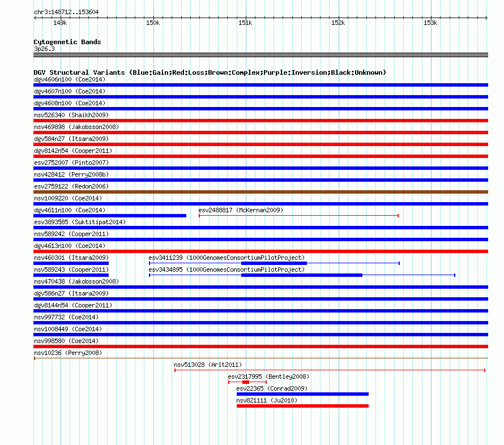Select esv22365 (Conrad2009) variant label

point(272,388)
